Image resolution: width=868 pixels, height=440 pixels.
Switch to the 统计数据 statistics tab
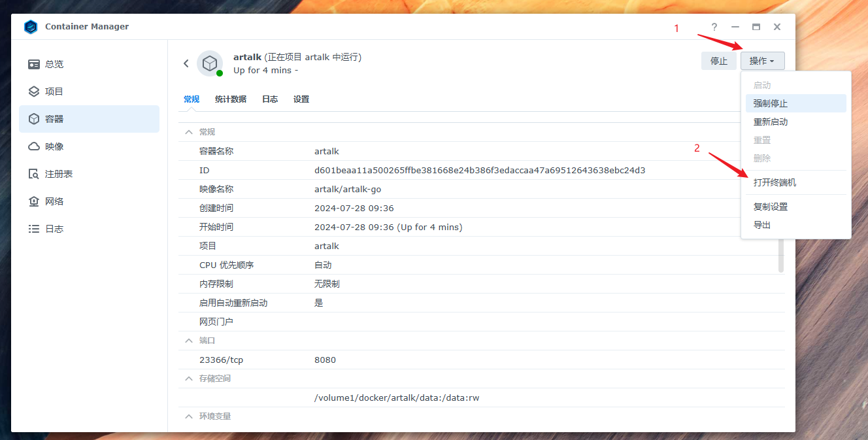click(231, 99)
